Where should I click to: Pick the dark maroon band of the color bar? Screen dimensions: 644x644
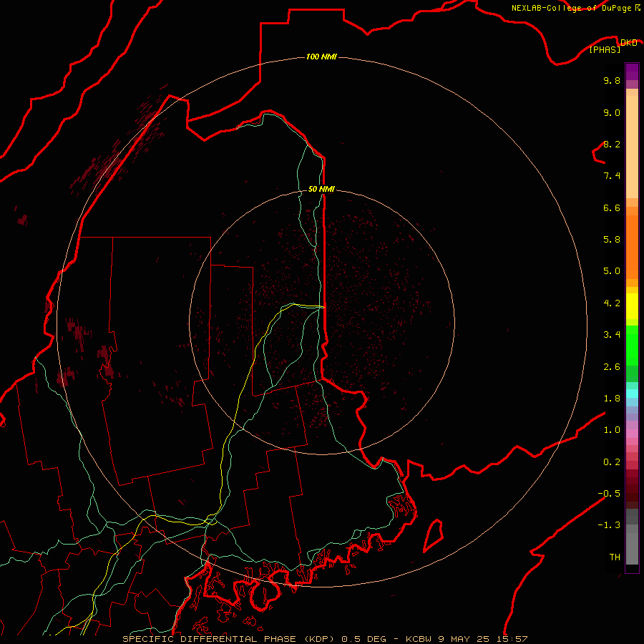632,489
